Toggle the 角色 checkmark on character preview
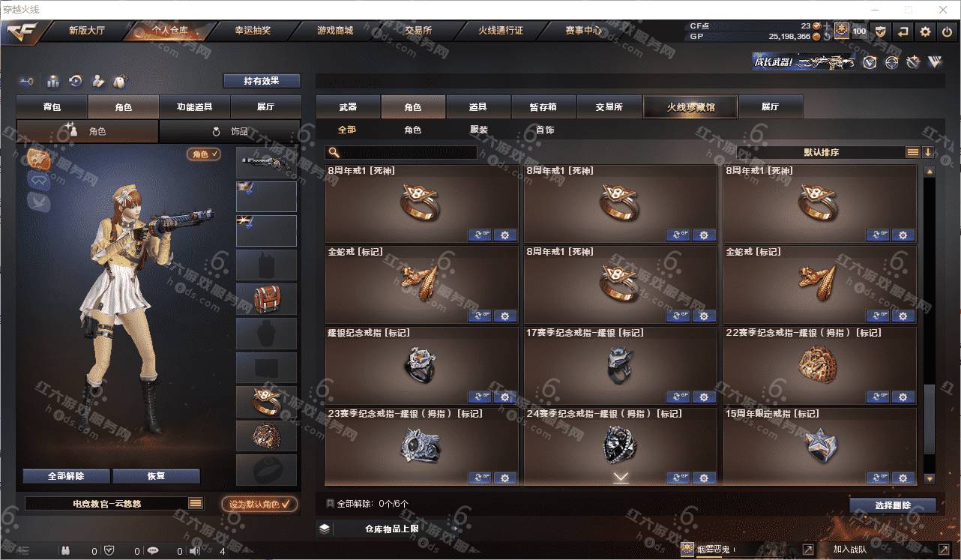 pos(204,154)
